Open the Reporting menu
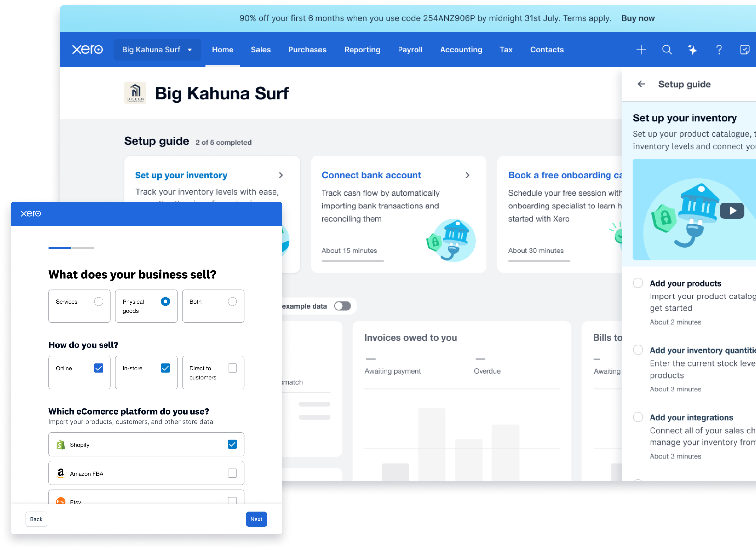This screenshot has height=550, width=756. [362, 50]
